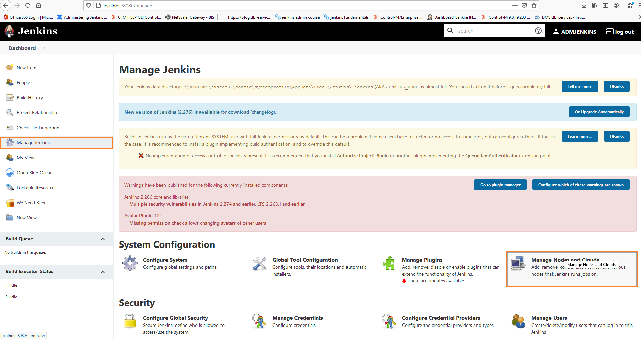This screenshot has width=643, height=364.
Task: Open the address bar page actions dots menu
Action: (515, 5)
